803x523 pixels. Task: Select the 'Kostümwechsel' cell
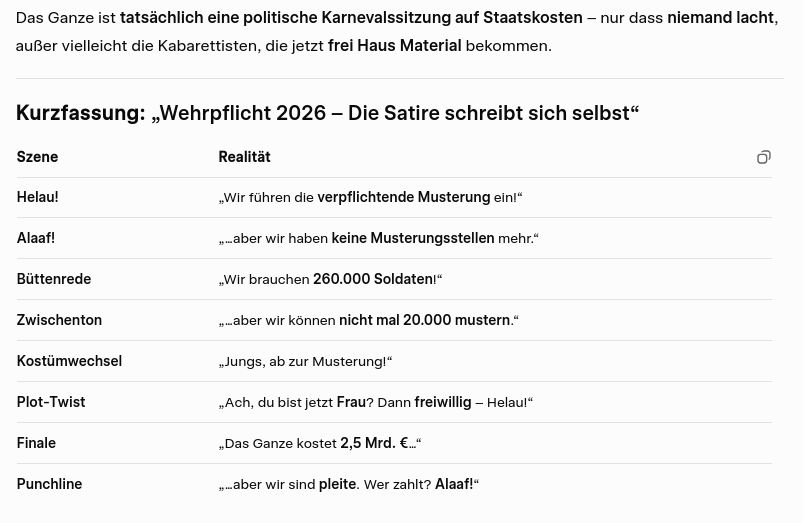[69, 361]
